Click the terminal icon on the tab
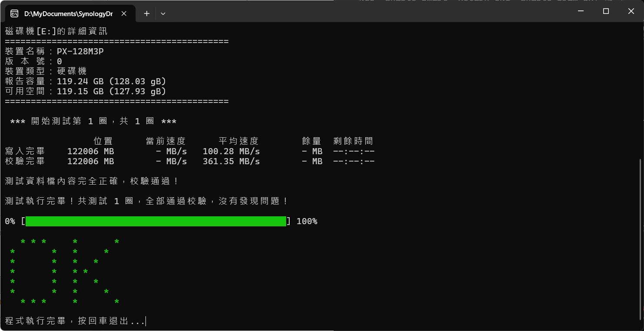The image size is (644, 331). coord(14,13)
